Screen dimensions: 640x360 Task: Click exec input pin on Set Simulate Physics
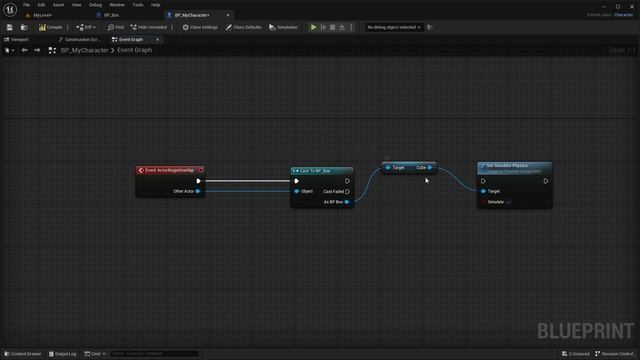coord(483,181)
